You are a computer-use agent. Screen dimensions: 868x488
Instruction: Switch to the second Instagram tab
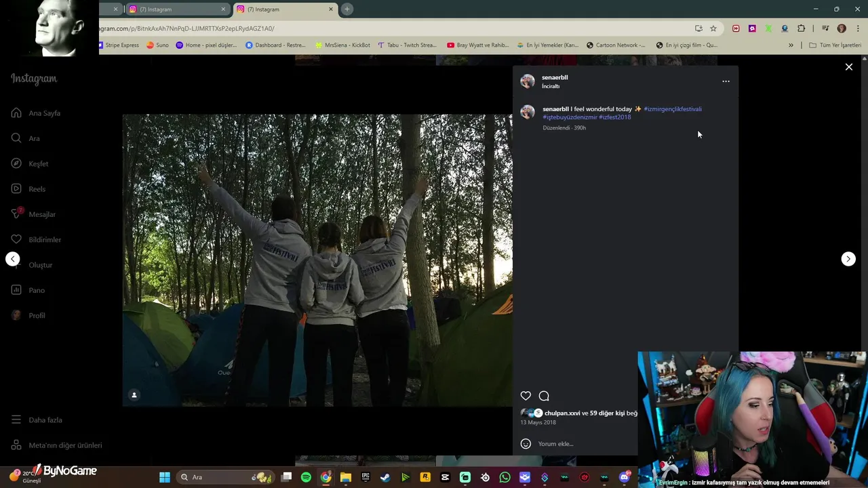point(176,9)
